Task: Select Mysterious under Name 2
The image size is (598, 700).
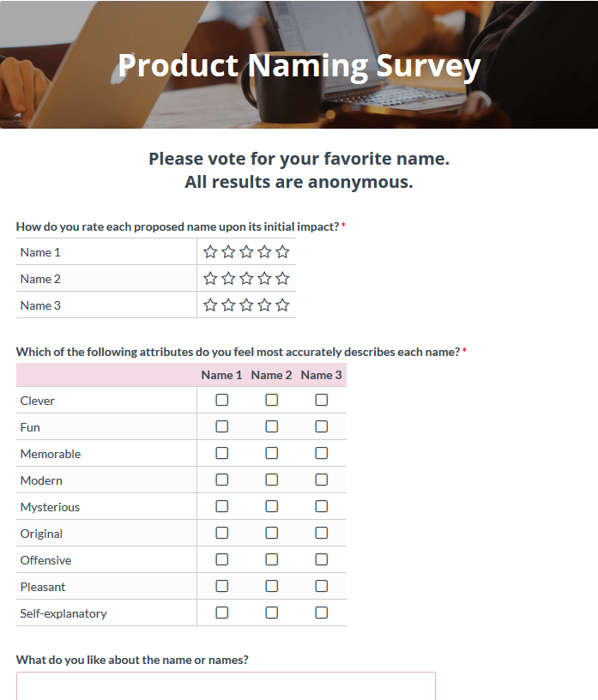Action: coord(271,506)
